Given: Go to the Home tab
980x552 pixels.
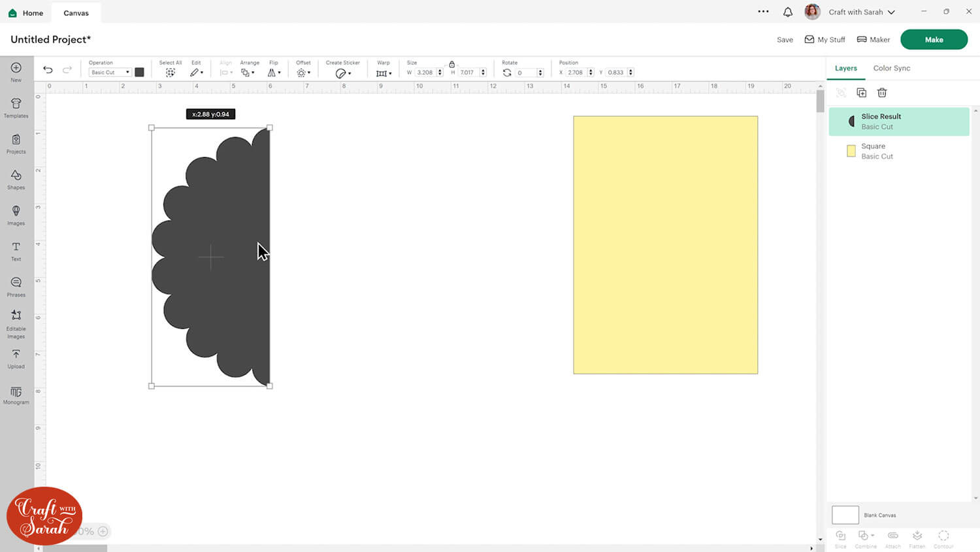Looking at the screenshot, I should click(26, 13).
